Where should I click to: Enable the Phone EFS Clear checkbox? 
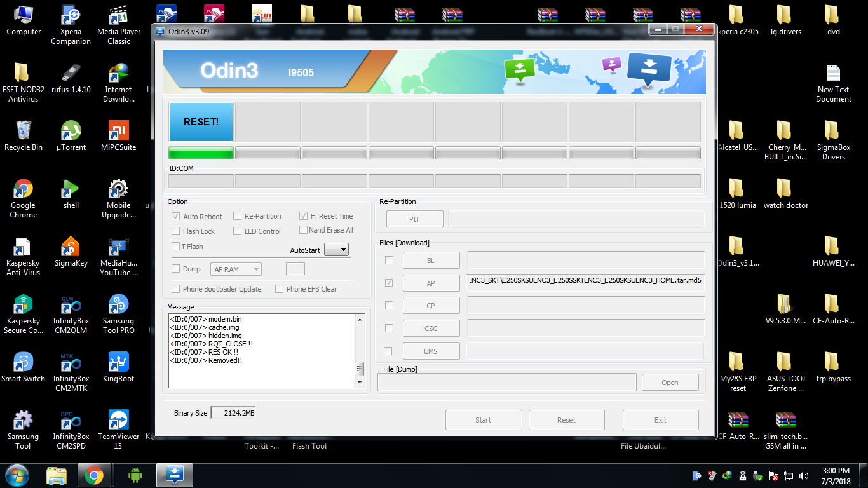(x=280, y=289)
